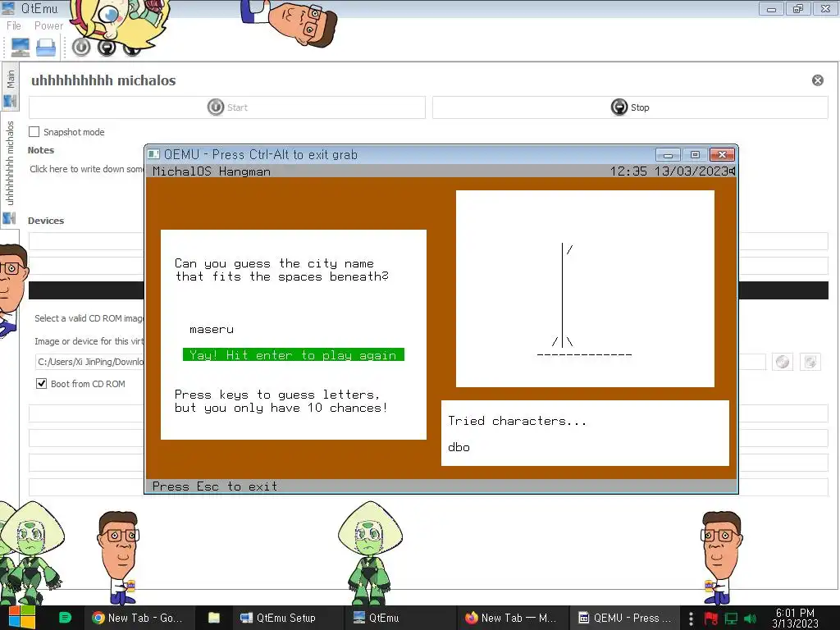840x630 pixels.
Task: Click the speaker icon in MichalOS top bar
Action: click(x=733, y=171)
